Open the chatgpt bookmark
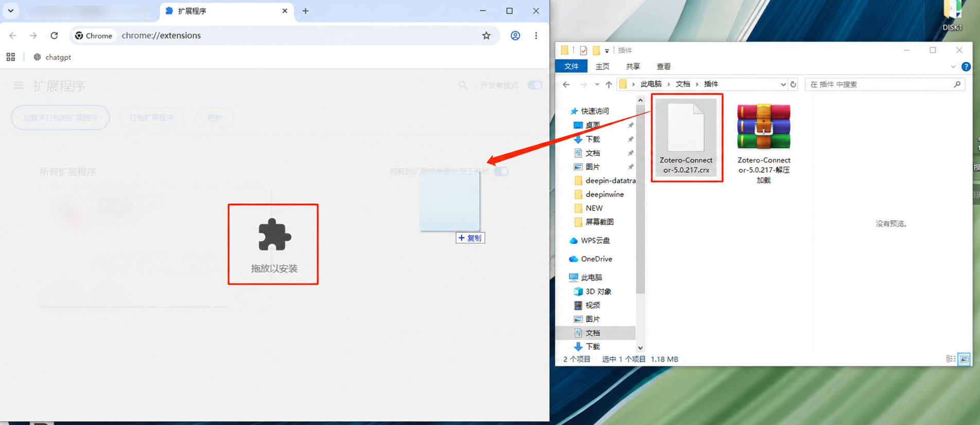This screenshot has height=425, width=980. [52, 57]
